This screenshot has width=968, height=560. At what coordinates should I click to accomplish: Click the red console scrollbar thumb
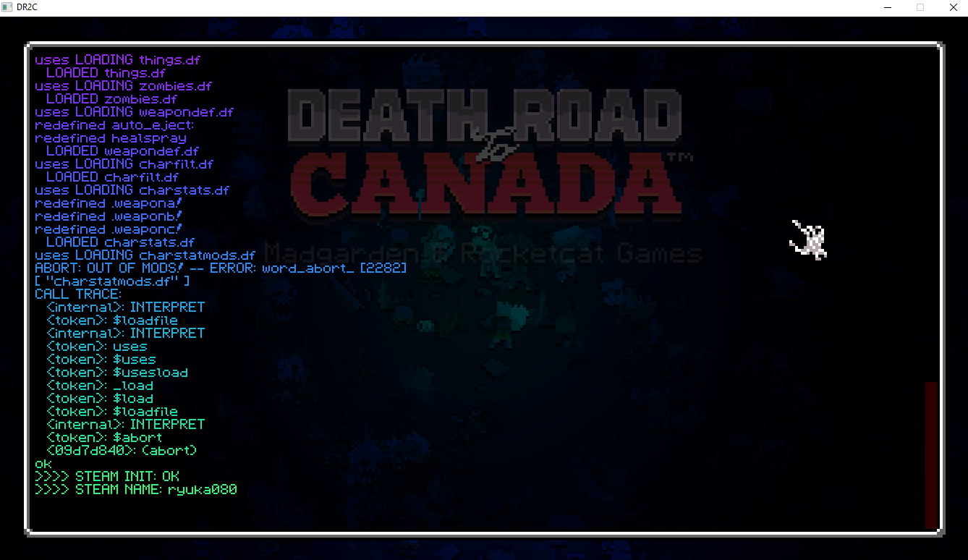(931, 454)
